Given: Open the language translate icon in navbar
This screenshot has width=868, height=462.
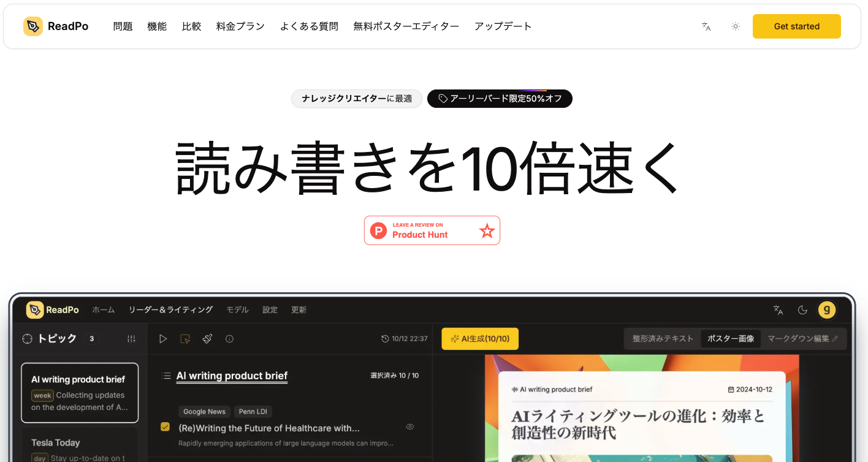Looking at the screenshot, I should click(706, 26).
